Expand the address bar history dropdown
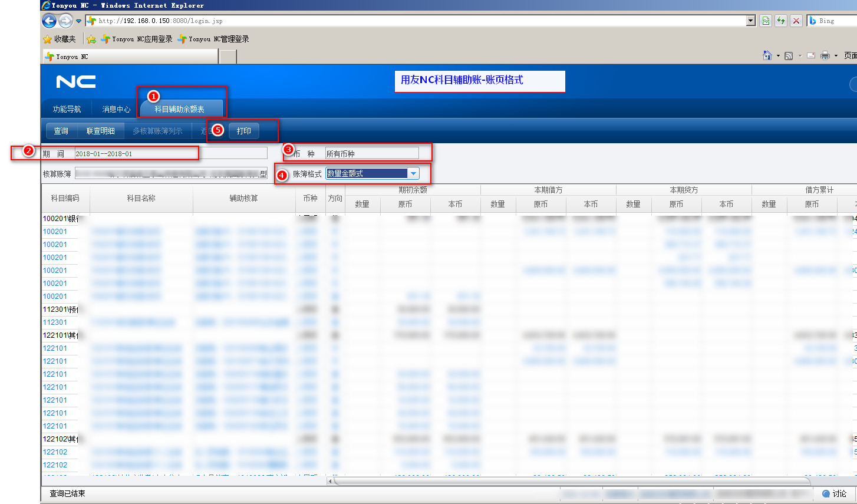This screenshot has width=857, height=504. click(x=750, y=21)
